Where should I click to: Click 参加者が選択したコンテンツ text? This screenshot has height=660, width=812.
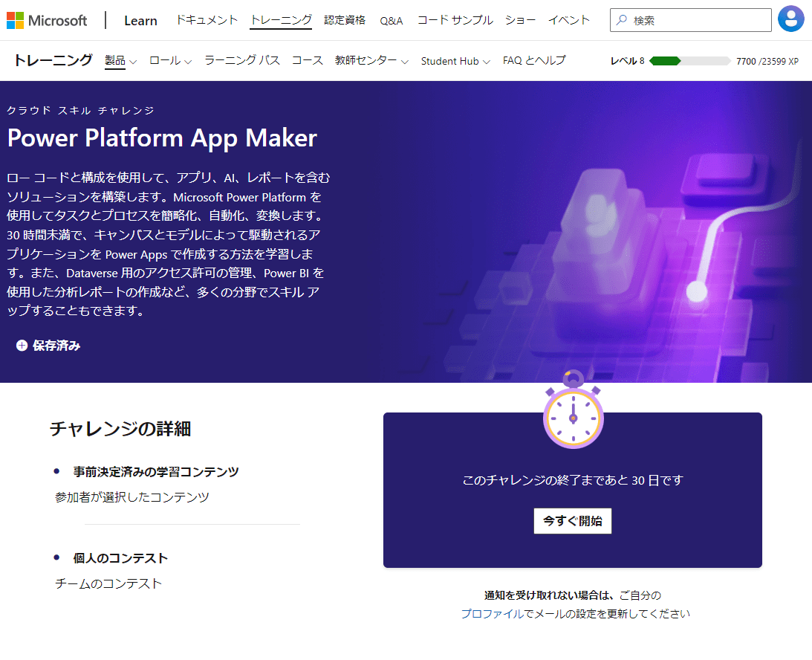click(132, 497)
